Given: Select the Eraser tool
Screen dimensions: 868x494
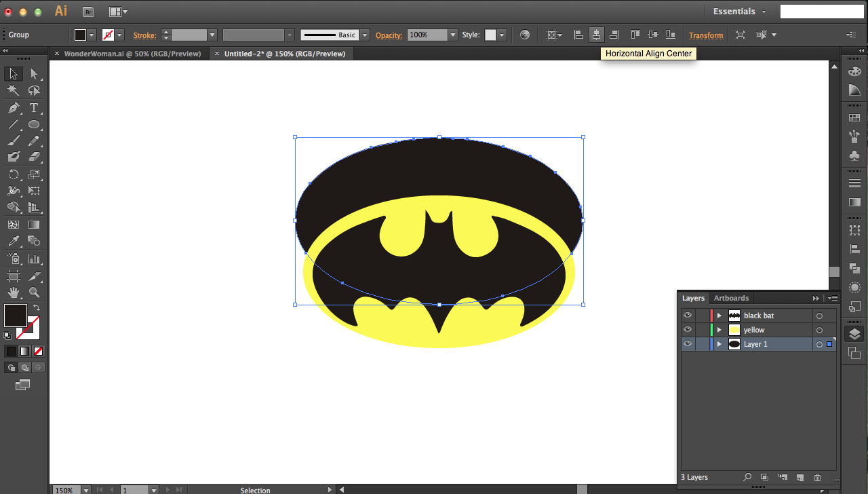Looking at the screenshot, I should pos(34,157).
